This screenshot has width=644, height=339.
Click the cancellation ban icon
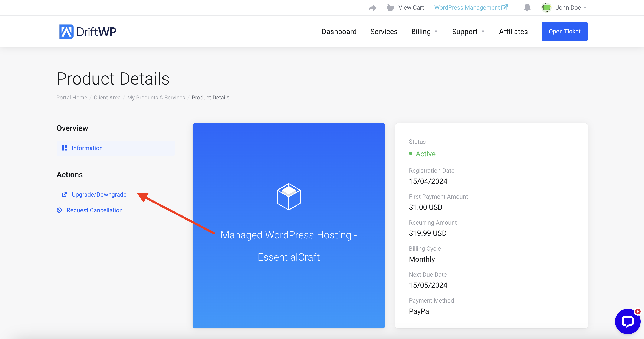click(59, 210)
